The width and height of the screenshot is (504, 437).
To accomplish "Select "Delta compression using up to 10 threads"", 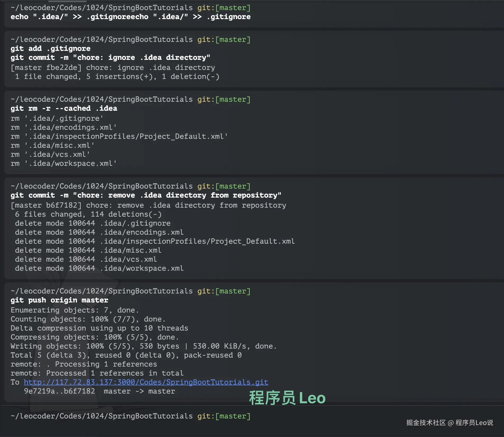I will coord(99,328).
